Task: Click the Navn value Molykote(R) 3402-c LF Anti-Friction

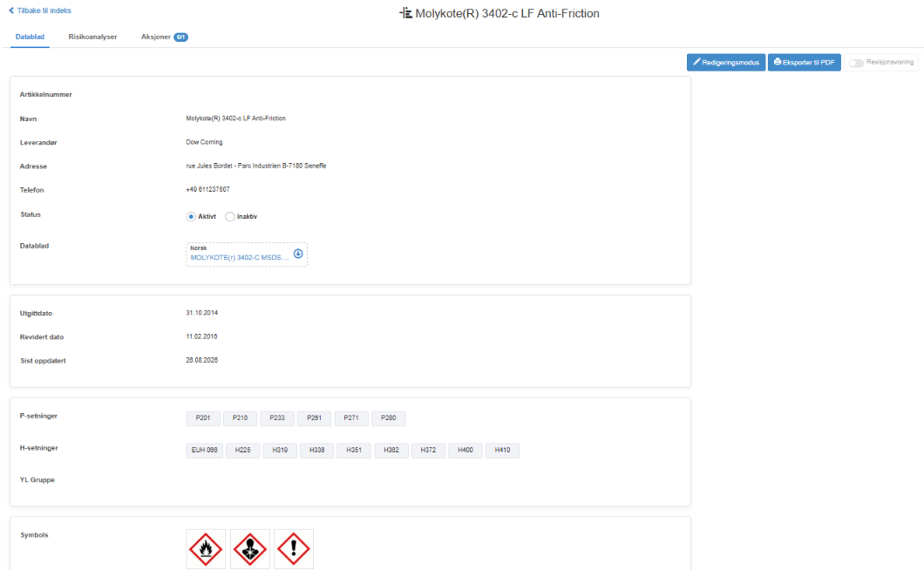Action: 235,119
